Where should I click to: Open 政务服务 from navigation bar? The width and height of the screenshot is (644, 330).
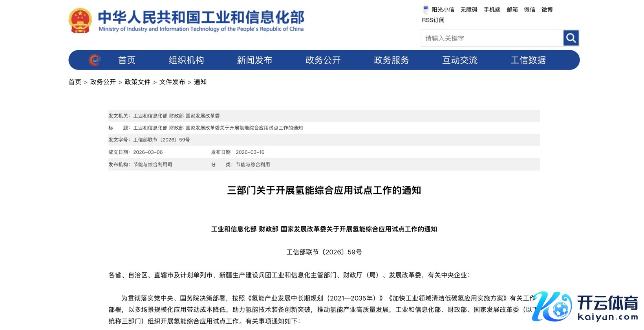click(x=391, y=60)
